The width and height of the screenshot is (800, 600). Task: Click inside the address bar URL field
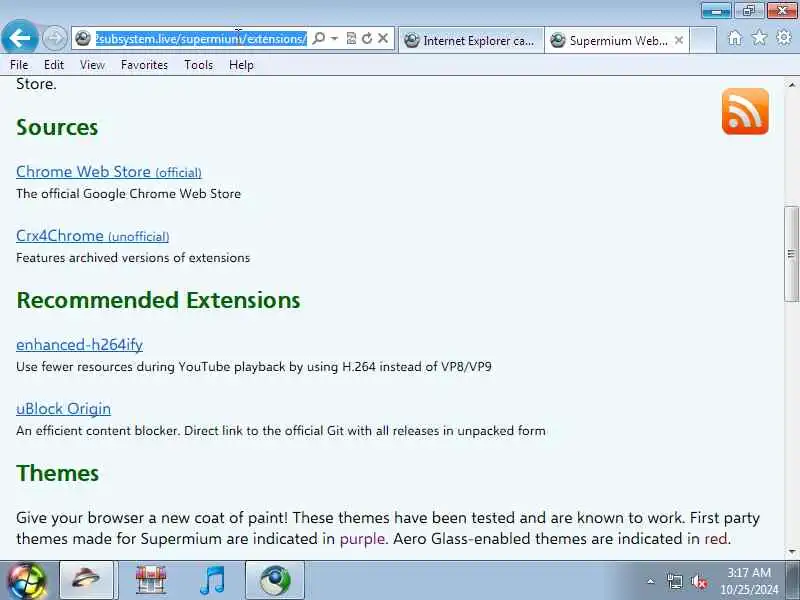point(201,39)
